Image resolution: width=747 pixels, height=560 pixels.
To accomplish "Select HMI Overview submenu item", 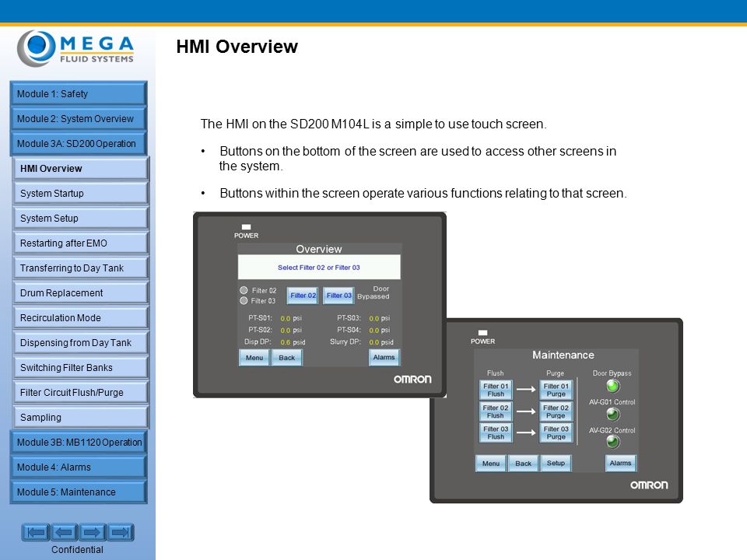I will click(80, 168).
